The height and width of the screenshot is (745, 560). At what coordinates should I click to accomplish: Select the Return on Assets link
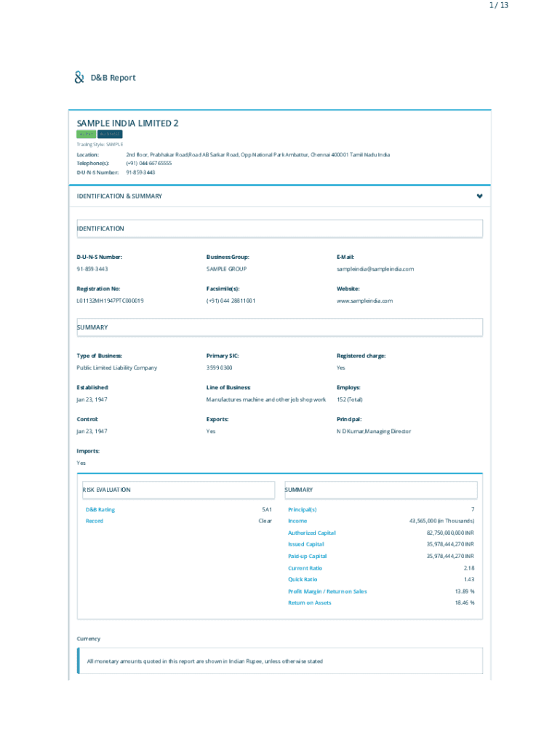click(309, 602)
